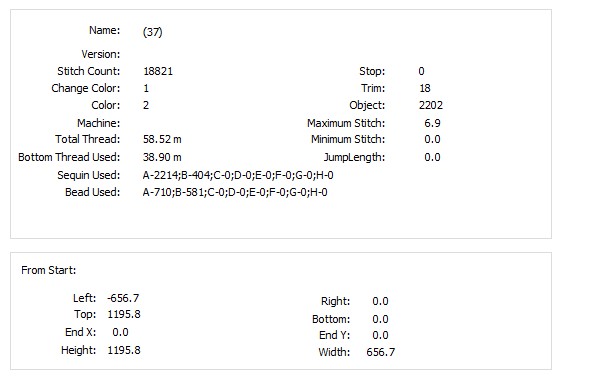Image resolution: width=591 pixels, height=377 pixels.
Task: Click the Color value 2
Action: pyautogui.click(x=146, y=105)
